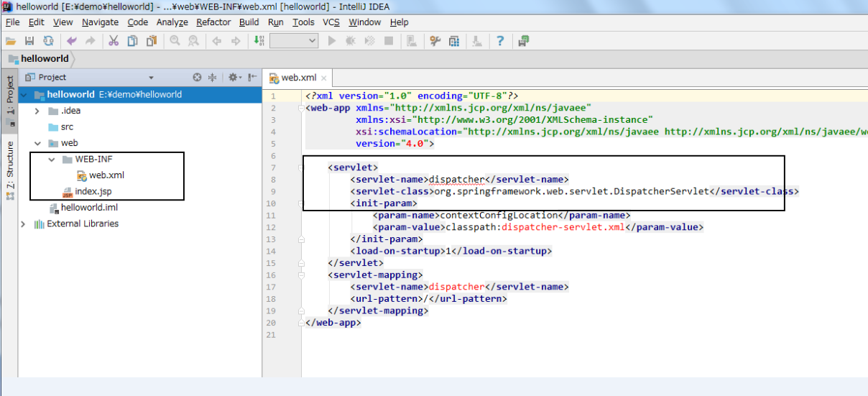
Task: Open Settings via the wrench icon
Action: 435,41
